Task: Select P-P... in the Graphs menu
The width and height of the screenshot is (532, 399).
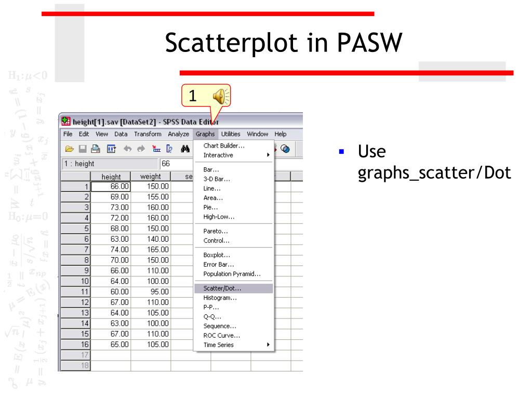Action: (233, 308)
